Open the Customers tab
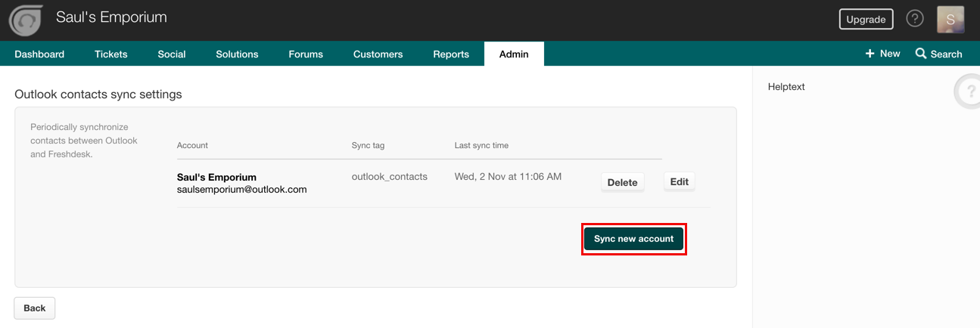 point(378,54)
